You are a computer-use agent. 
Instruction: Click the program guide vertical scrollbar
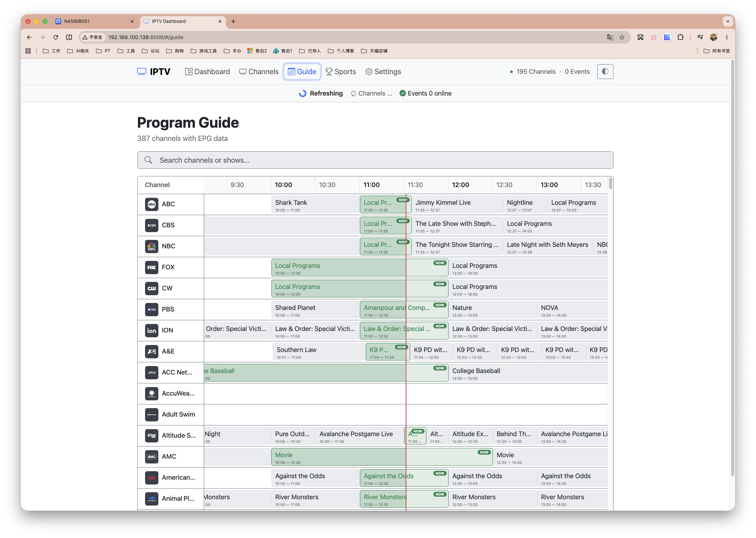pos(611,183)
